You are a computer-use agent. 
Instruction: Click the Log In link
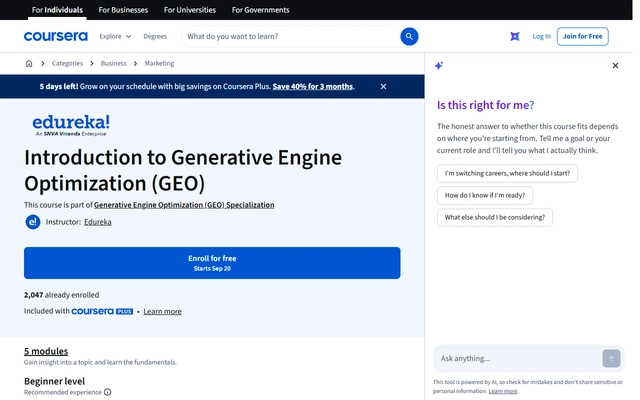click(x=542, y=36)
